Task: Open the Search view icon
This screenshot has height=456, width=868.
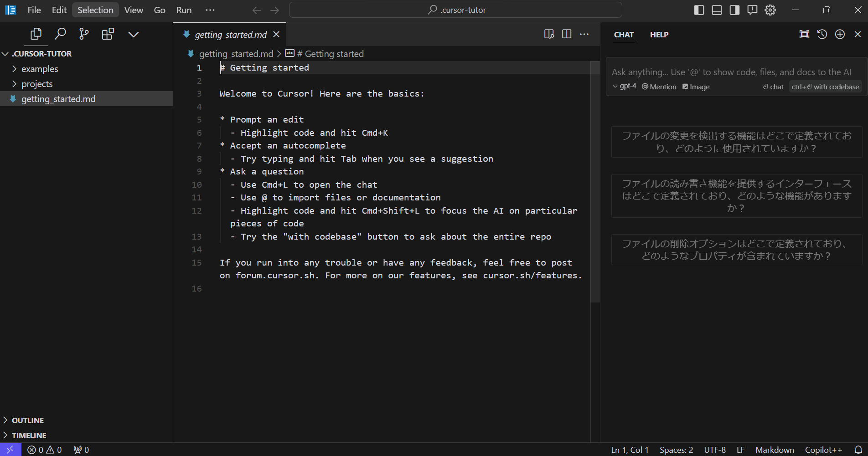Action: (60, 34)
